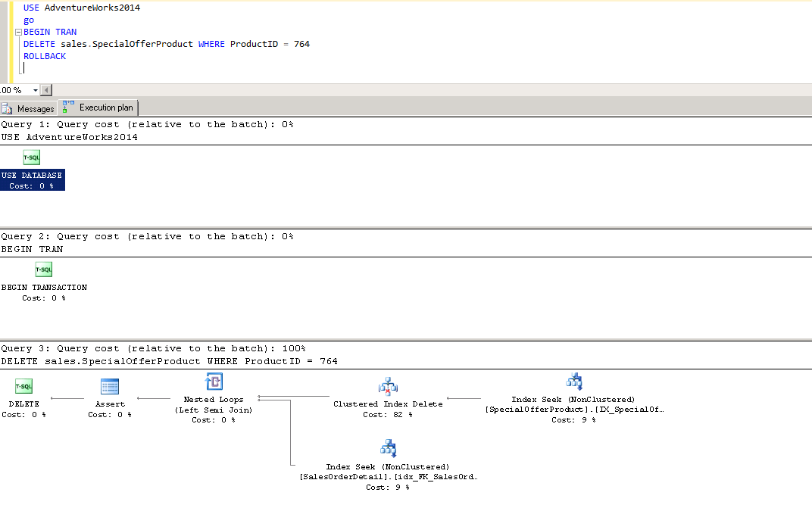Open the Execution plan tab
The image size is (812, 508).
coord(98,108)
